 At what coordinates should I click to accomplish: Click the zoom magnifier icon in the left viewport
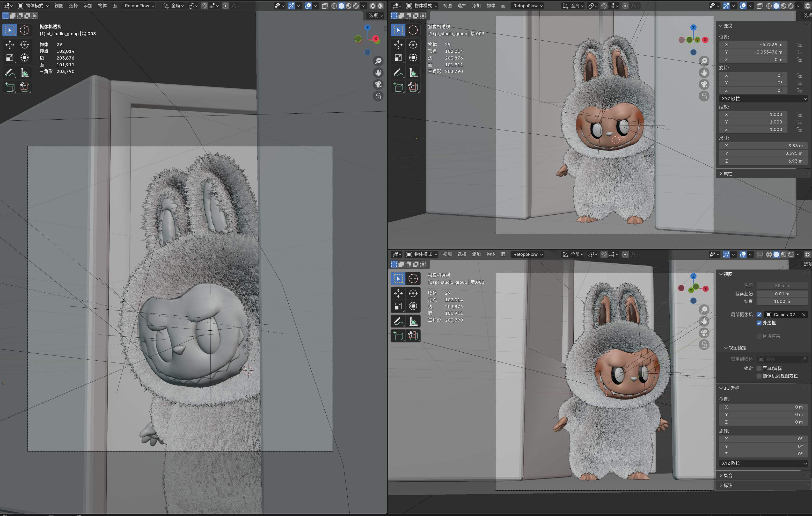(x=378, y=61)
